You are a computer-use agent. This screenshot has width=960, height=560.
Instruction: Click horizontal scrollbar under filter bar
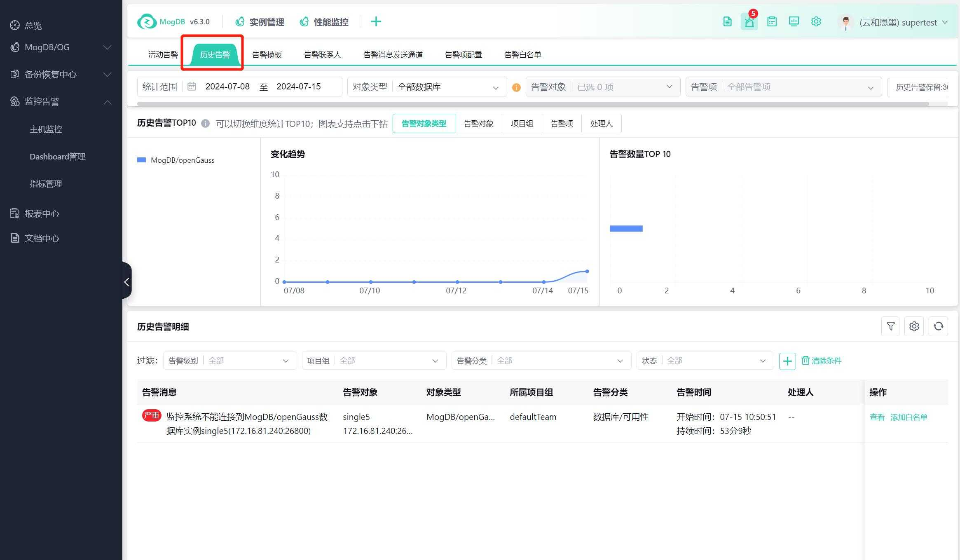click(533, 103)
